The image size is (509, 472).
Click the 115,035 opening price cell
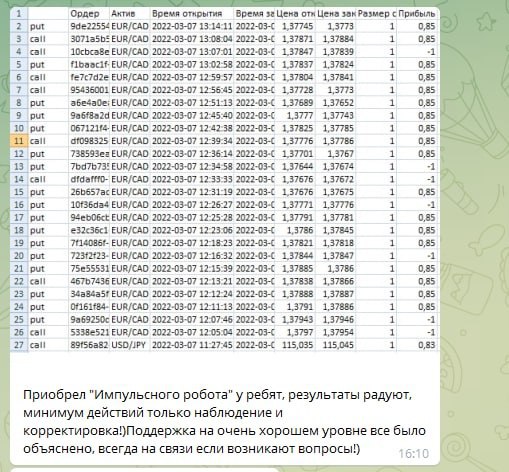click(295, 345)
